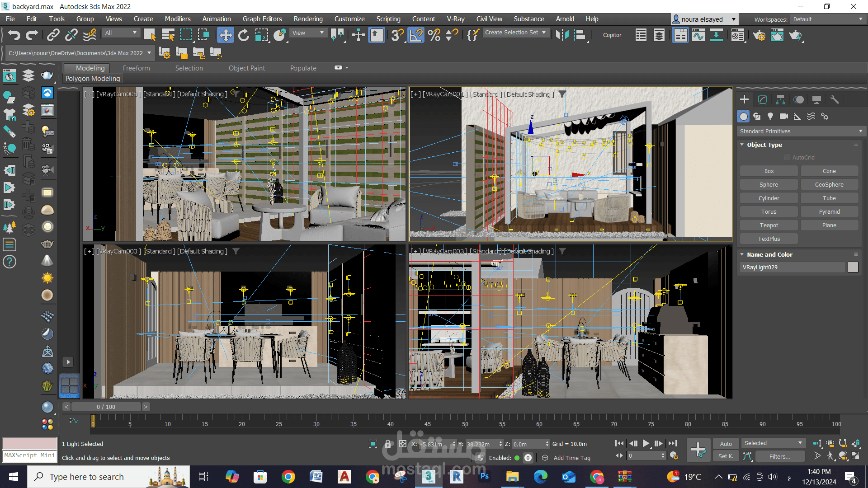868x488 pixels.
Task: Activate the Select and Rotate tool
Action: (244, 35)
